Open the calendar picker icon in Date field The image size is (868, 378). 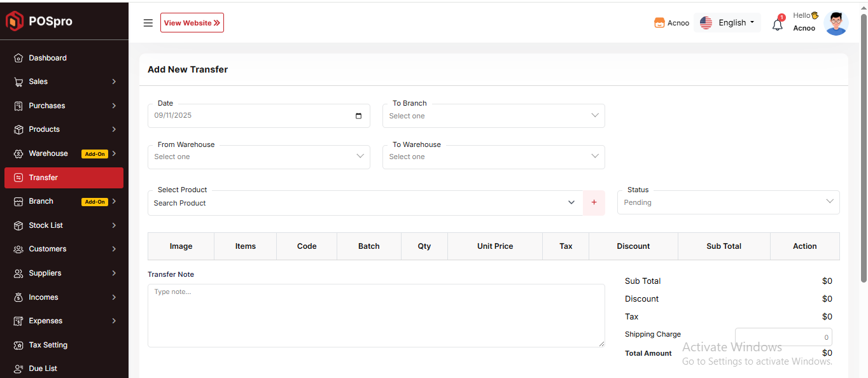click(x=358, y=116)
